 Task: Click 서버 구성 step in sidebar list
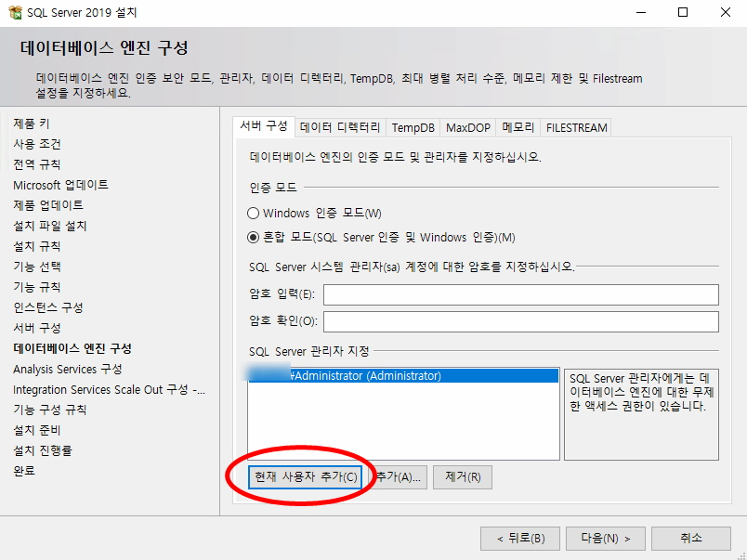pyautogui.click(x=37, y=329)
